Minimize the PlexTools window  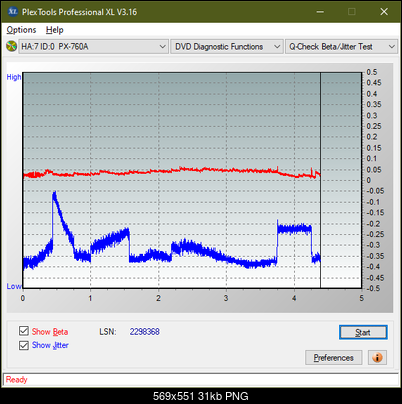pos(320,12)
